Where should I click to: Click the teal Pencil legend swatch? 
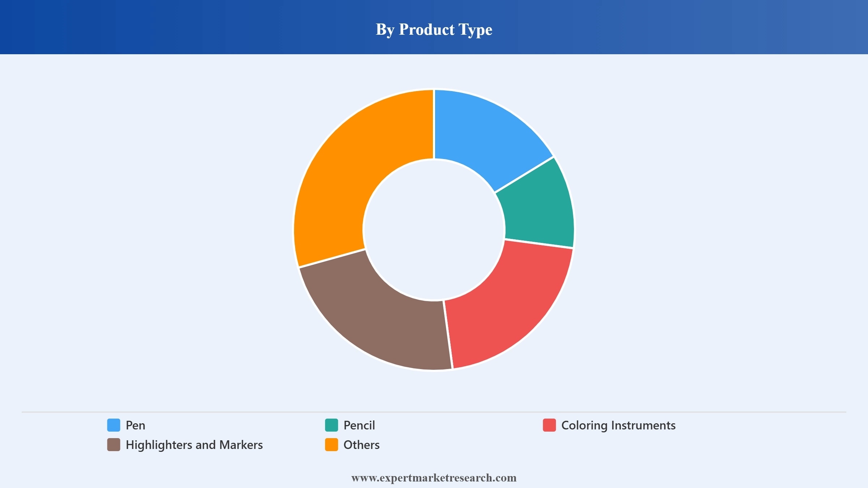point(331,425)
